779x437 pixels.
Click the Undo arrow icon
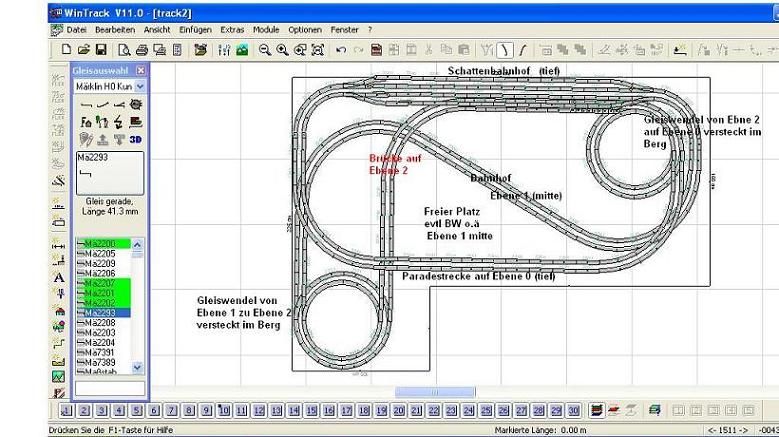(x=341, y=49)
